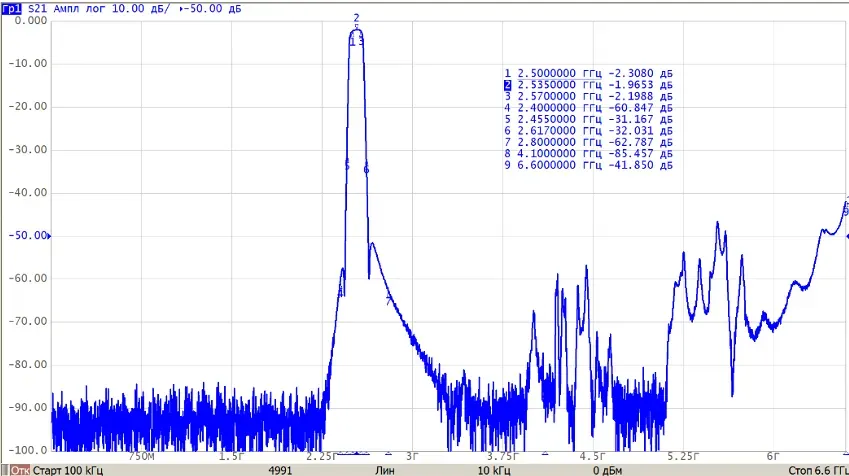Click the 5.25Г frequency axis label
The width and height of the screenshot is (849, 476).
683,457
